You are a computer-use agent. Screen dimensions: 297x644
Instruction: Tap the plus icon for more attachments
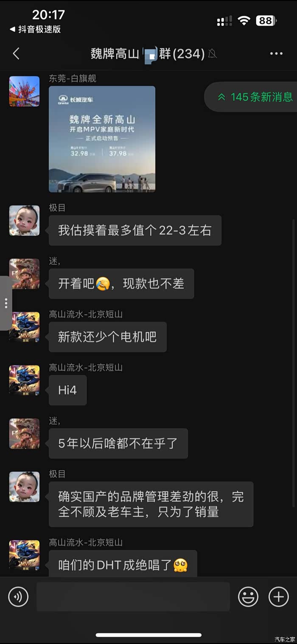[x=279, y=597]
